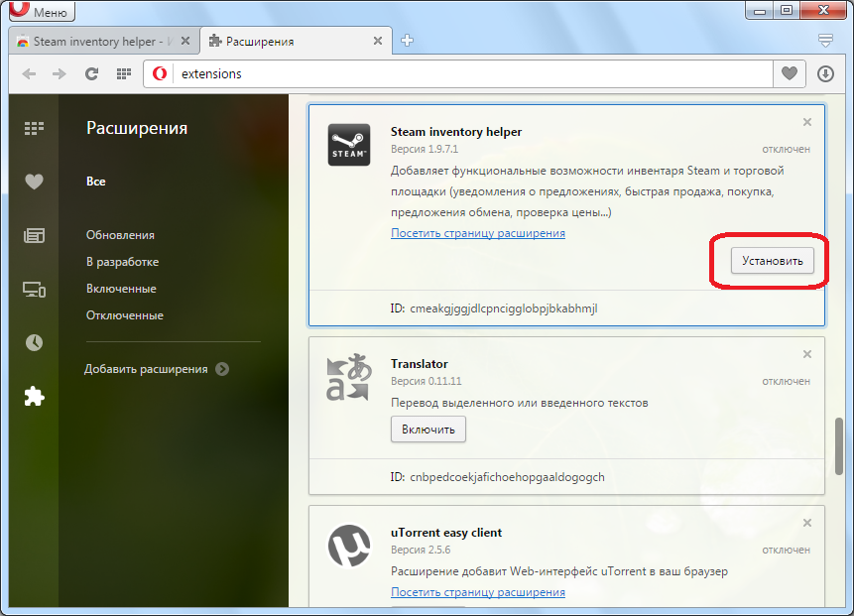Open the Opera Меню dropdown

click(x=41, y=12)
